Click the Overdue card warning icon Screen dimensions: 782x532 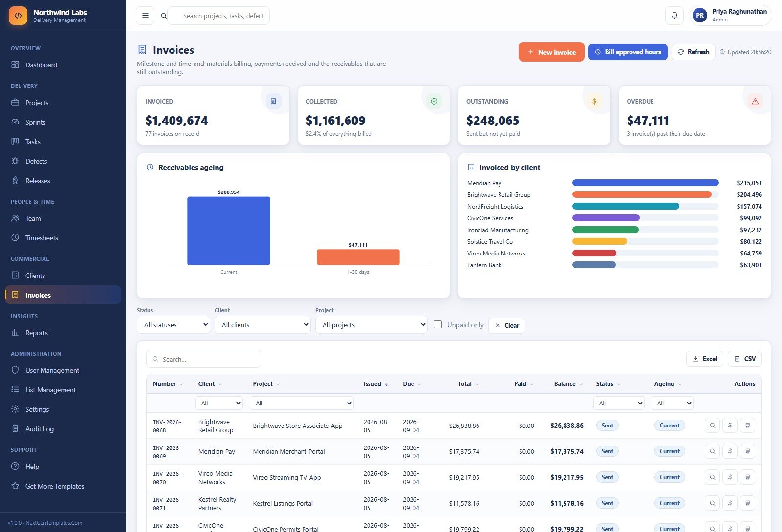click(755, 101)
